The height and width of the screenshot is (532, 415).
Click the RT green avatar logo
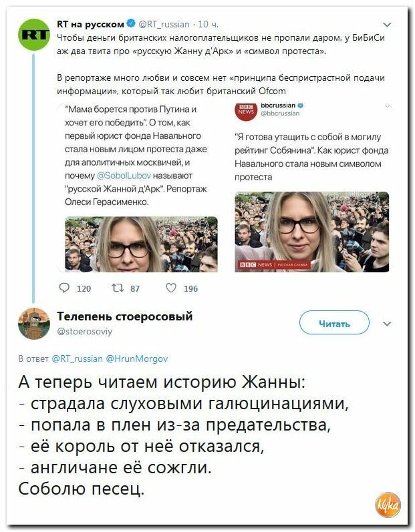click(34, 35)
